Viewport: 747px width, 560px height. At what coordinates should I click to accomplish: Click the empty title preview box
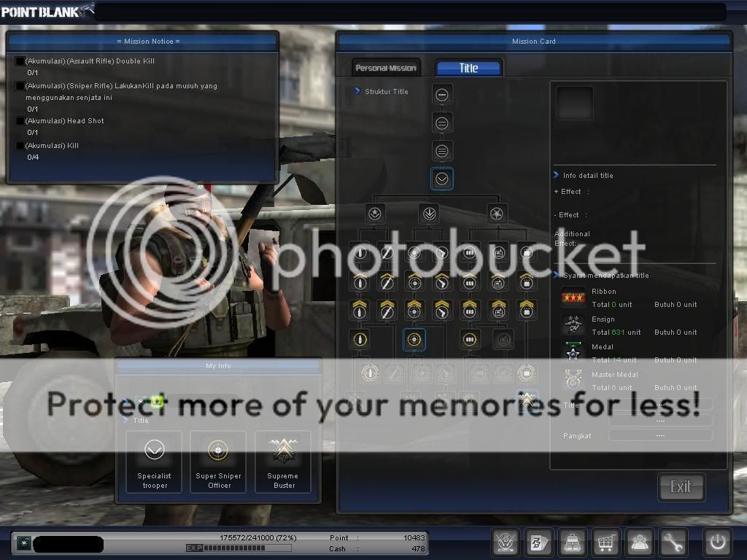[x=575, y=103]
